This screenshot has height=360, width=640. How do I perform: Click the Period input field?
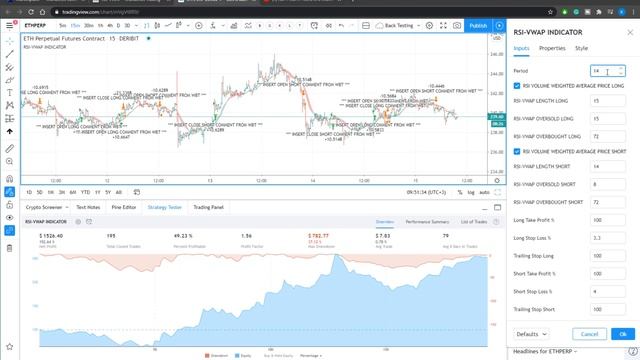pos(607,71)
